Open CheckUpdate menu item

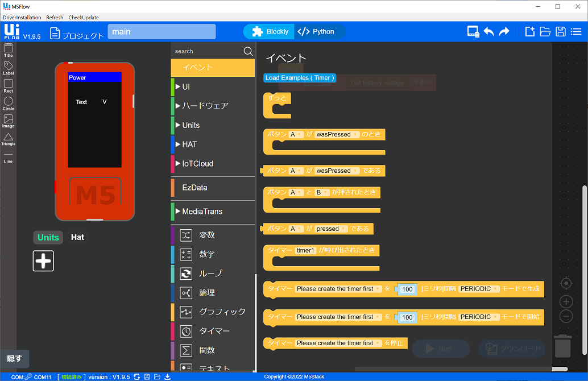tap(84, 18)
